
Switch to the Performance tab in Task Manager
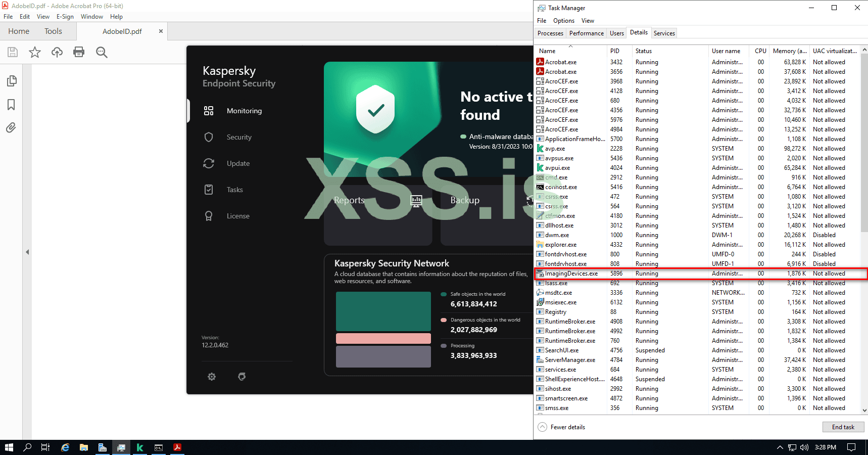click(587, 33)
